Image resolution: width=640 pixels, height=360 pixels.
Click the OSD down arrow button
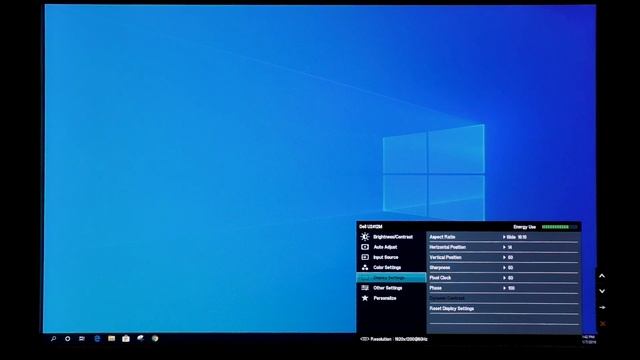click(602, 291)
